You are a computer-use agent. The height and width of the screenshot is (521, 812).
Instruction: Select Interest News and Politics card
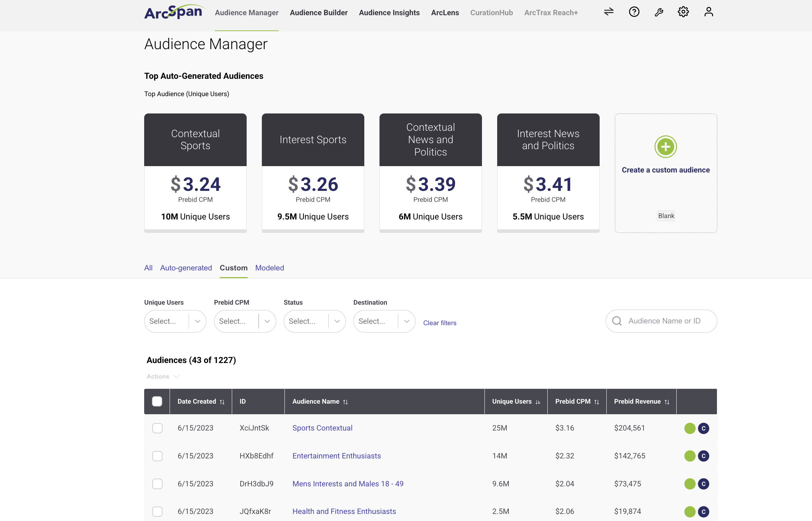[x=548, y=173]
